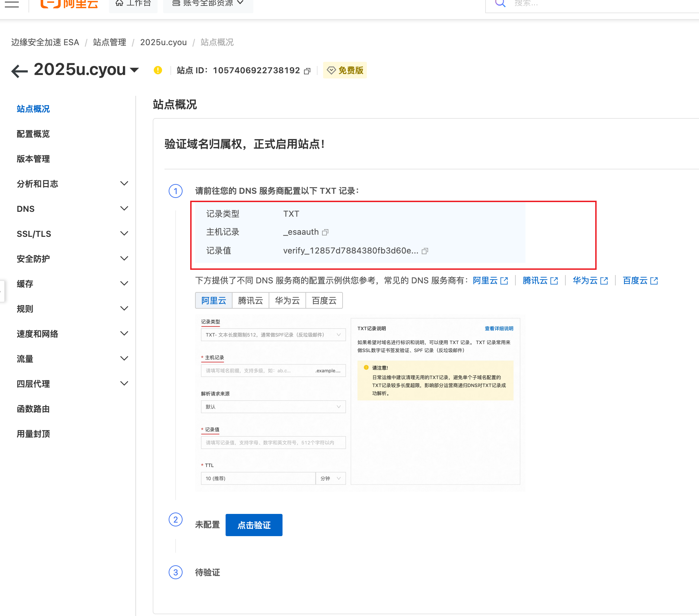Open 配置概览 in the sidebar
Viewport: 699px width, 616px height.
pyautogui.click(x=33, y=134)
